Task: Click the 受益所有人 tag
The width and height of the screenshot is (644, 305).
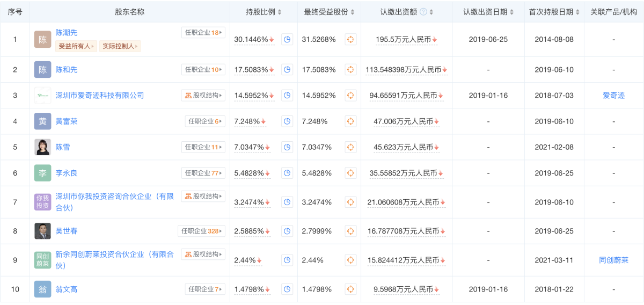Action: coord(76,46)
